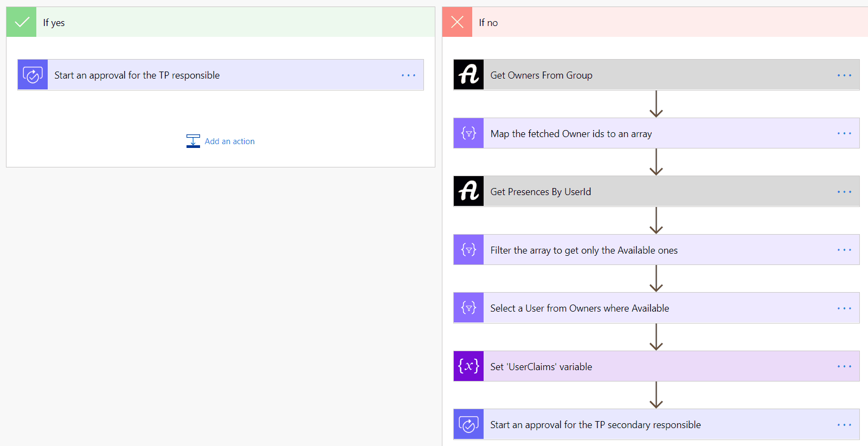Click the icon of Get Owners From Group
The height and width of the screenshot is (446, 868).
(x=468, y=75)
